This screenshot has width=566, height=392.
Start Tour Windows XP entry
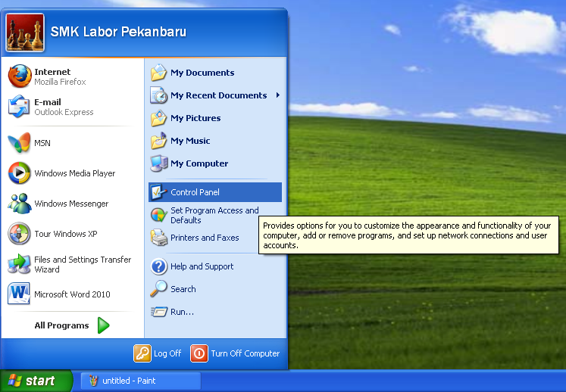coord(71,234)
